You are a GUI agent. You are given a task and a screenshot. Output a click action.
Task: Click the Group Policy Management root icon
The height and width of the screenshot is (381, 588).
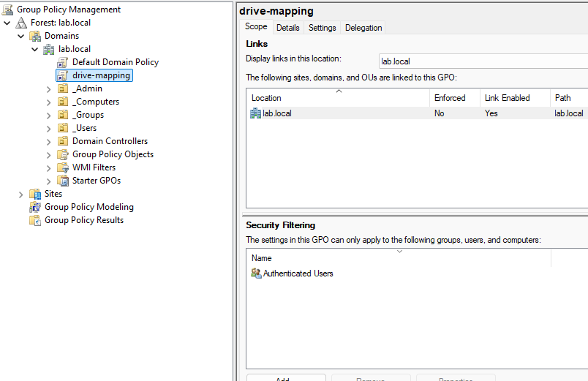tap(8, 10)
